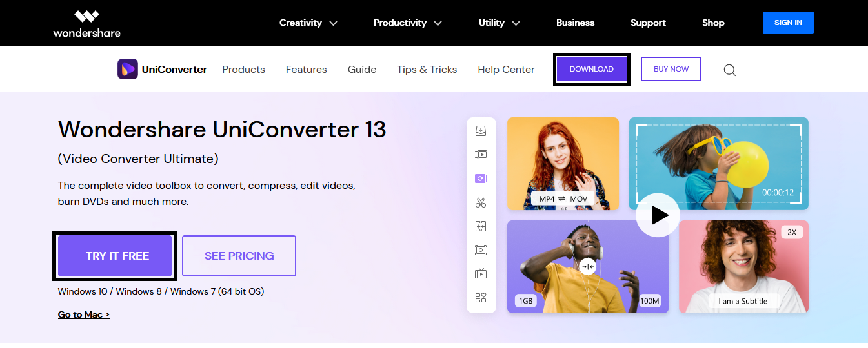Viewport: 868px width, 348px height.
Task: Click the MP4 ⇌ MOV label
Action: [x=563, y=198]
